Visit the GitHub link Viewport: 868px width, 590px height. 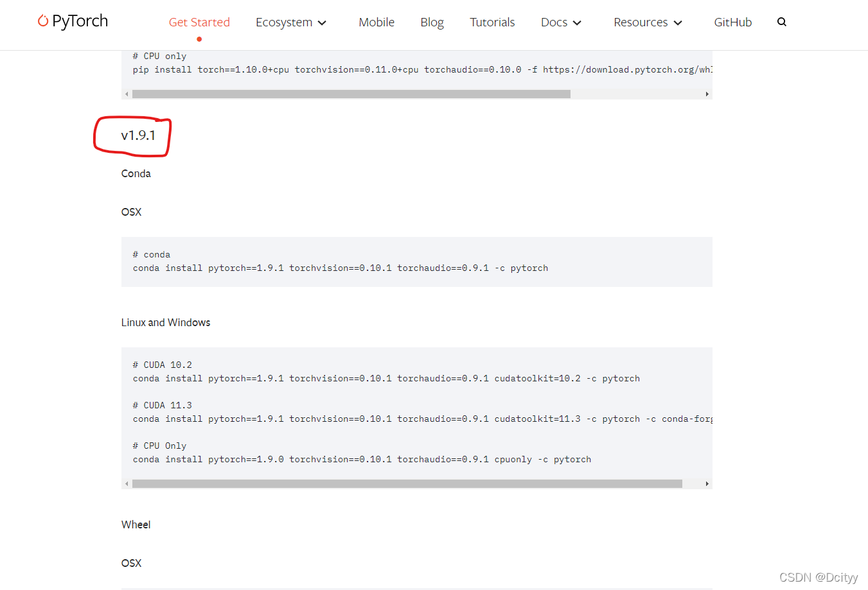click(x=732, y=22)
